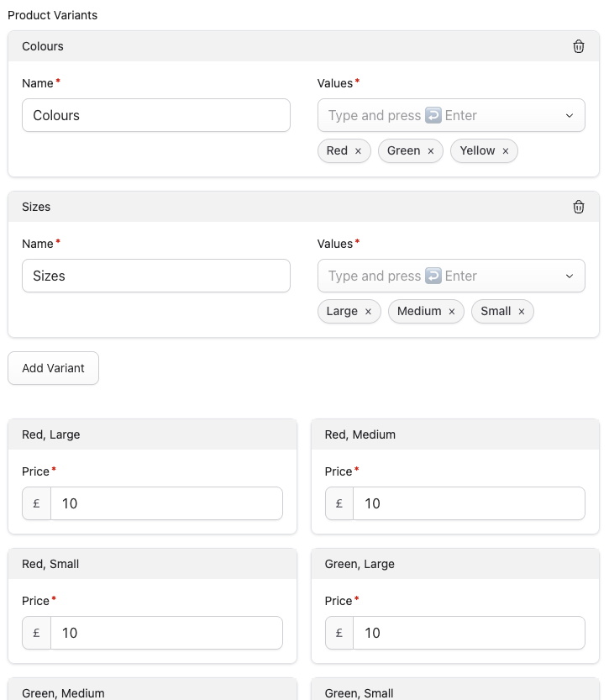The height and width of the screenshot is (700, 609).
Task: Click the pound symbol in Green, Large price
Action: (339, 633)
